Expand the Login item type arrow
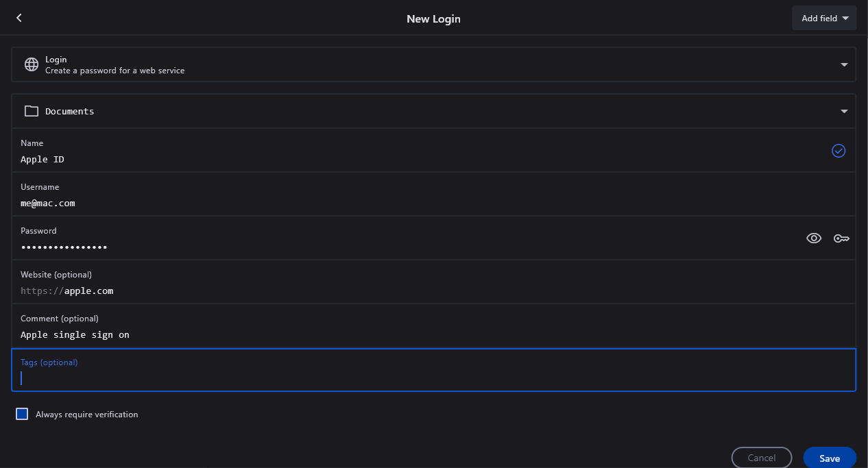The height and width of the screenshot is (468, 868). [844, 64]
